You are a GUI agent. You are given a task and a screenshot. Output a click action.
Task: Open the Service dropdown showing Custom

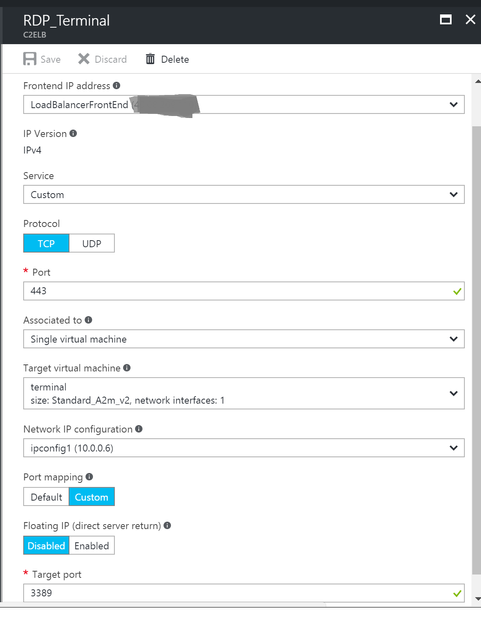pos(244,194)
